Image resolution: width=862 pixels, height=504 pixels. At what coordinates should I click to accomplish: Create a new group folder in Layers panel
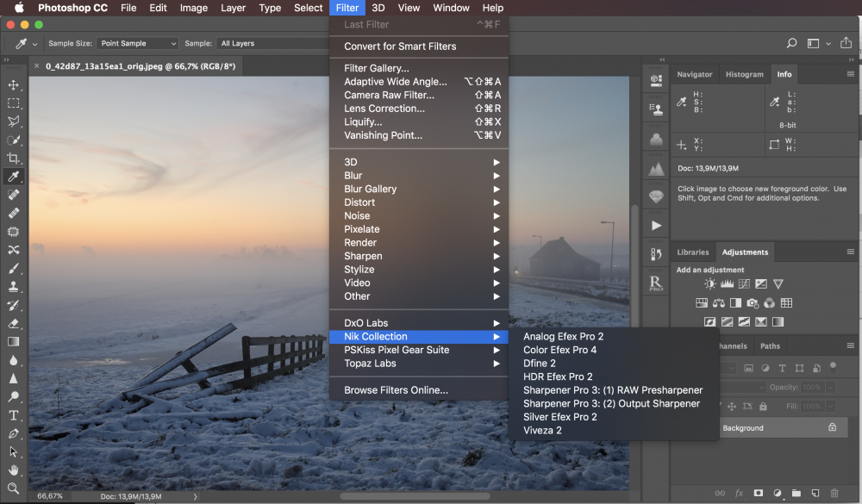point(796,493)
